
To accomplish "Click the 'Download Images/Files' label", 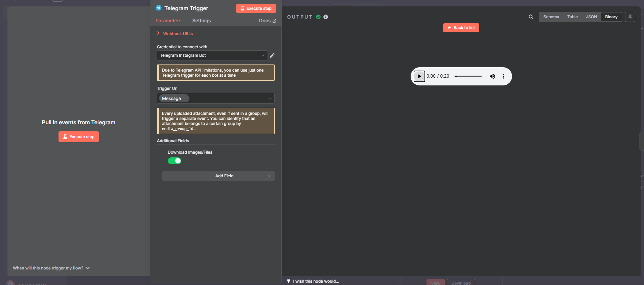I will tap(190, 152).
